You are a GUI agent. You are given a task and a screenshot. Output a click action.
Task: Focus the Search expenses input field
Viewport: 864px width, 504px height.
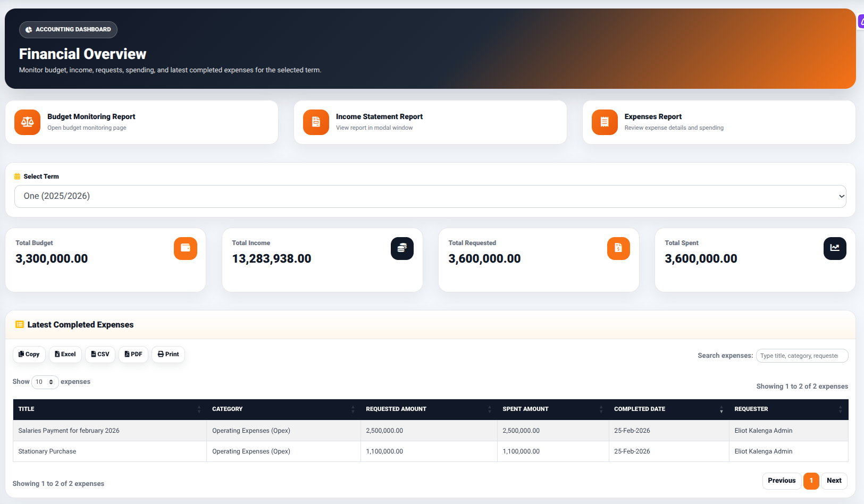click(x=802, y=356)
